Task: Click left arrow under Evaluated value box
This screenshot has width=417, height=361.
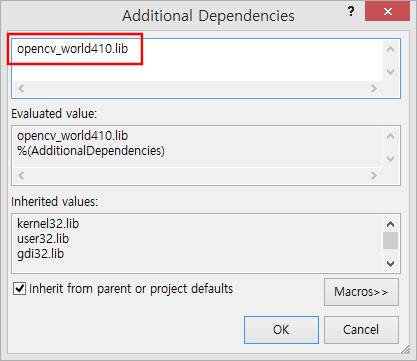Action: (x=21, y=175)
